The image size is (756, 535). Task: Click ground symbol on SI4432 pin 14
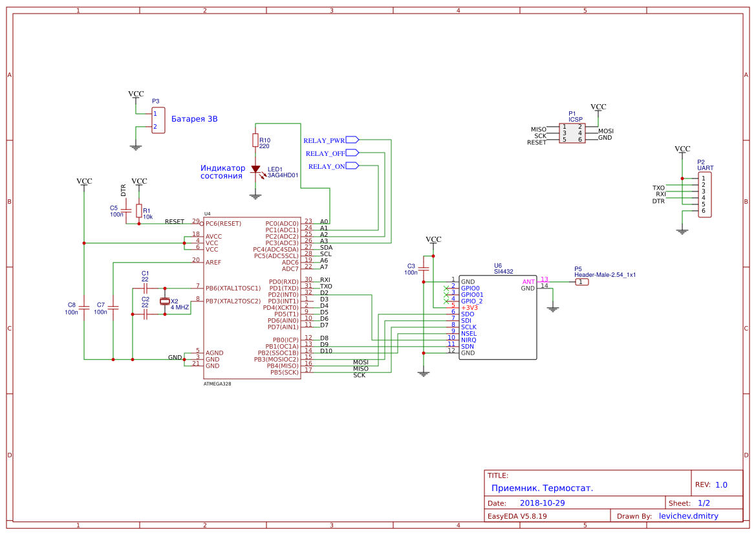pyautogui.click(x=552, y=309)
